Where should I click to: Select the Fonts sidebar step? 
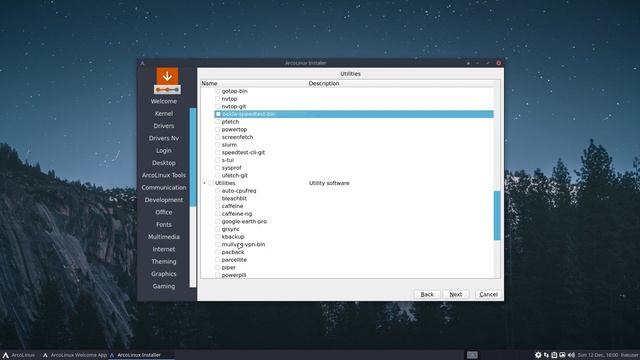(164, 224)
